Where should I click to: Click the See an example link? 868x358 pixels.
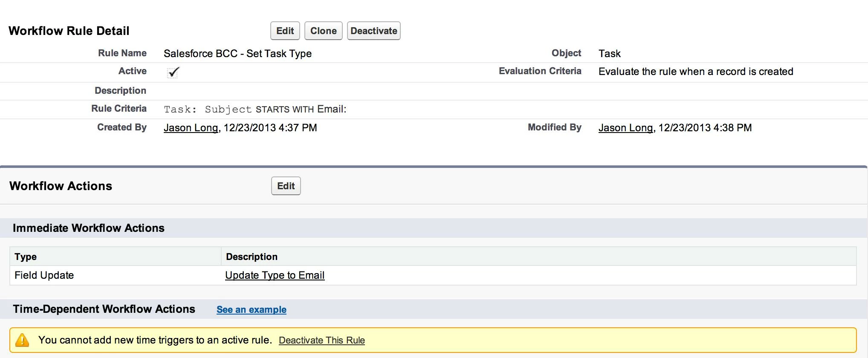(252, 309)
